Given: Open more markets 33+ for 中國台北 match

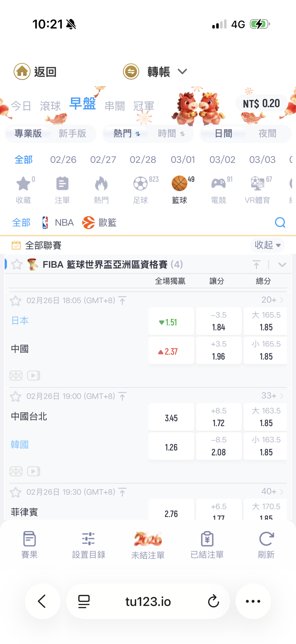Looking at the screenshot, I should 272,396.
